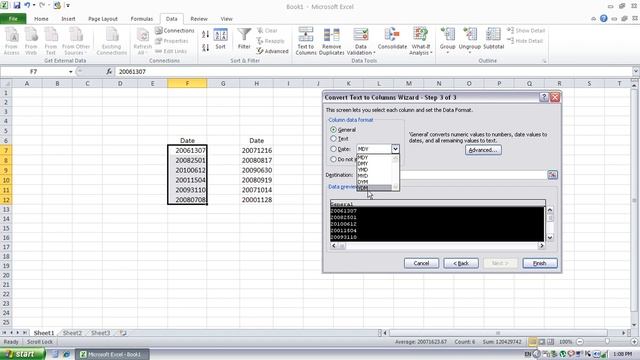Select the Sheet2 worksheet tab

point(72,333)
